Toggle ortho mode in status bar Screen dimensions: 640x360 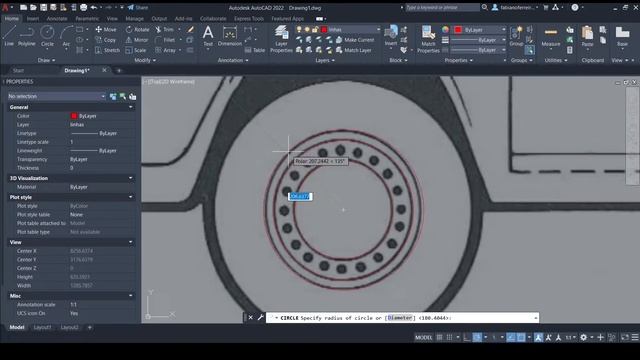click(x=467, y=337)
